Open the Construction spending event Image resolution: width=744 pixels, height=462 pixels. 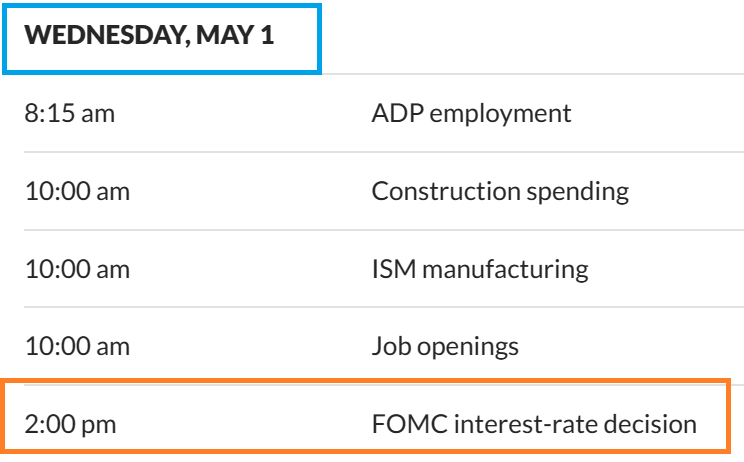coord(500,191)
